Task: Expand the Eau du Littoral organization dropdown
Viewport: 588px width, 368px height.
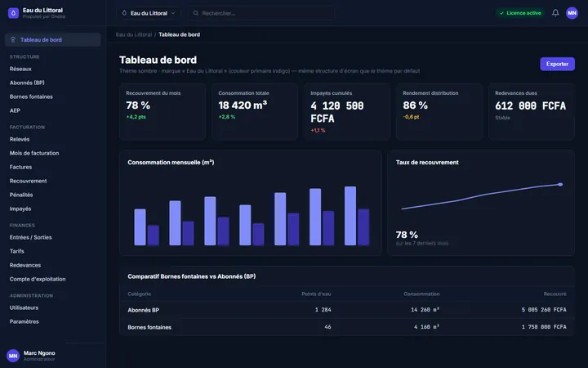Action: pyautogui.click(x=149, y=13)
